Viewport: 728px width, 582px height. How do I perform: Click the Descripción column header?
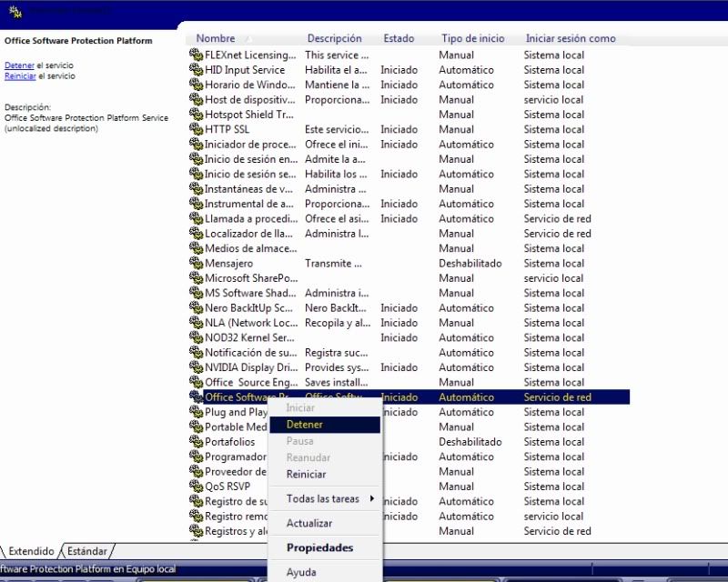[x=334, y=38]
